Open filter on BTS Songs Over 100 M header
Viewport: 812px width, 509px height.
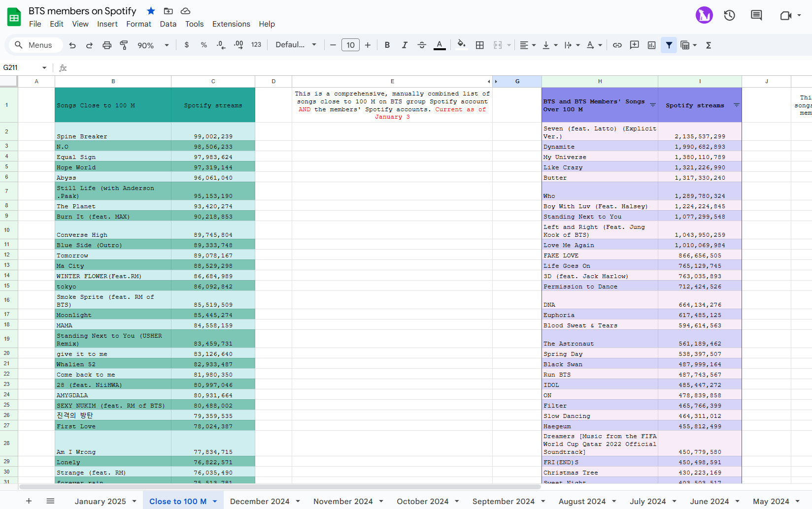653,105
